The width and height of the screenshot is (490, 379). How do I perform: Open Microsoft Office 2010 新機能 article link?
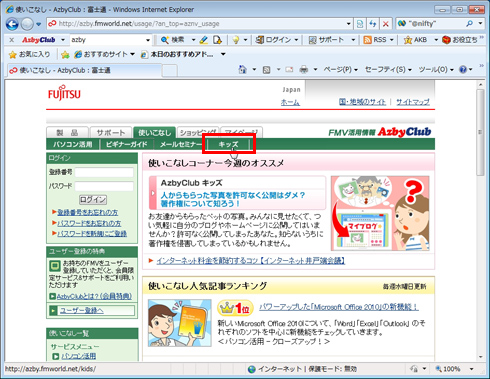pyautogui.click(x=339, y=307)
